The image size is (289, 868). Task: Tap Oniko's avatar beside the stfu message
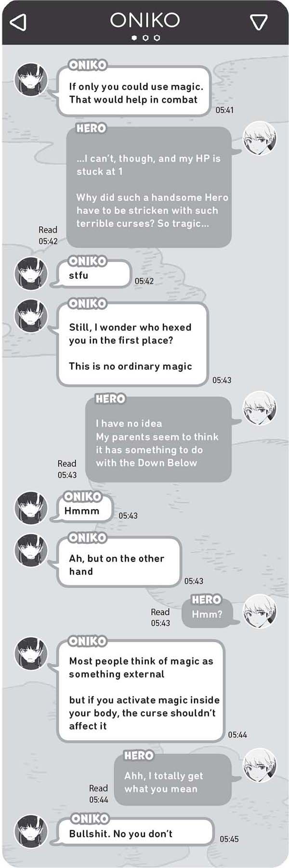31,273
